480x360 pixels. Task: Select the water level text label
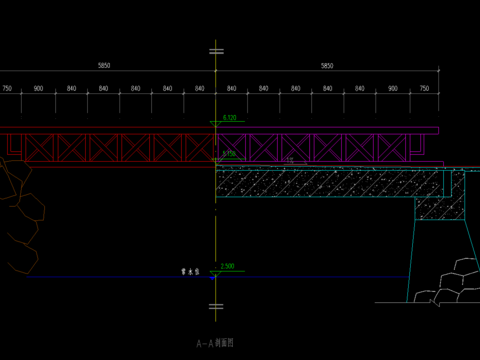190,272
